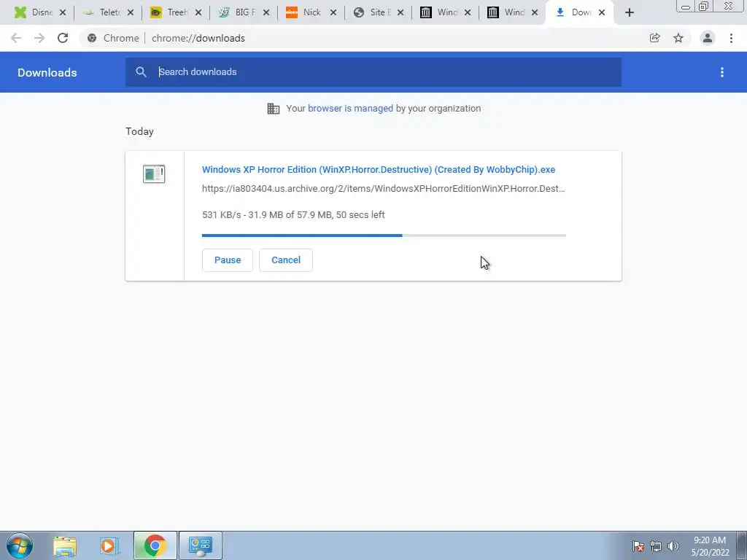The height and width of the screenshot is (560, 747).
Task: Open the 'browser is managed' link
Action: click(350, 108)
